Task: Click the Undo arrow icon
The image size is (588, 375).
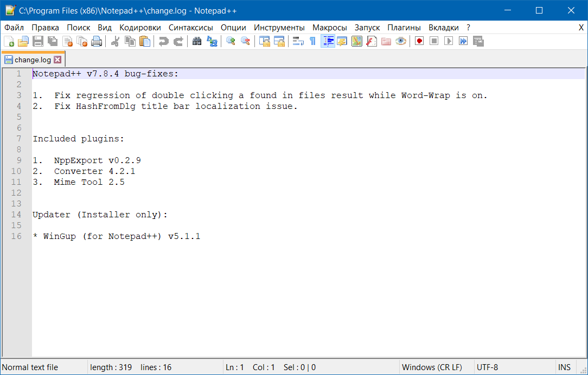Action: click(163, 41)
